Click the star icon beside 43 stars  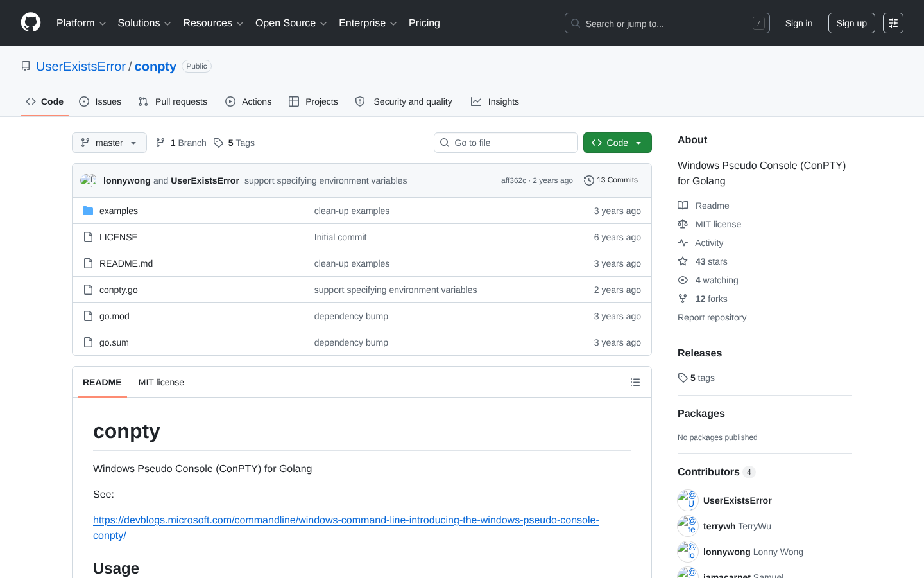683,261
